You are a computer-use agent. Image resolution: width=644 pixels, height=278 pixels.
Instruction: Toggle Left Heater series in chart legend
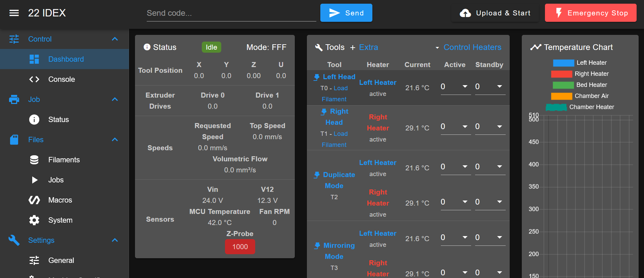pos(591,63)
